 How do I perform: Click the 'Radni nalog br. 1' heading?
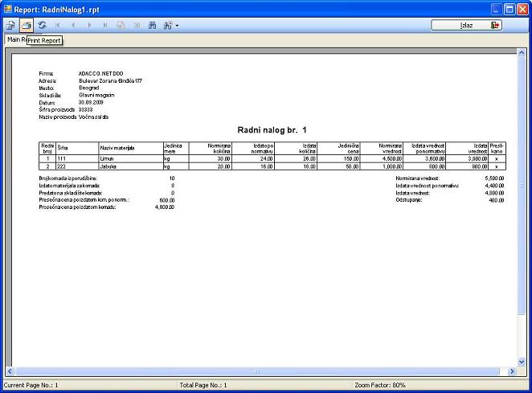[272, 130]
